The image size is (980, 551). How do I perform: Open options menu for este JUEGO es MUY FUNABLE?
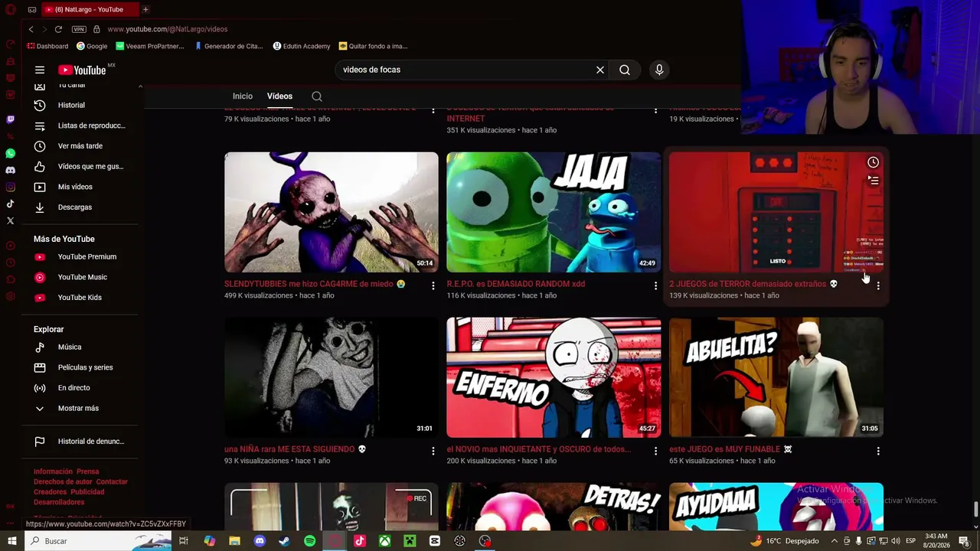878,451
